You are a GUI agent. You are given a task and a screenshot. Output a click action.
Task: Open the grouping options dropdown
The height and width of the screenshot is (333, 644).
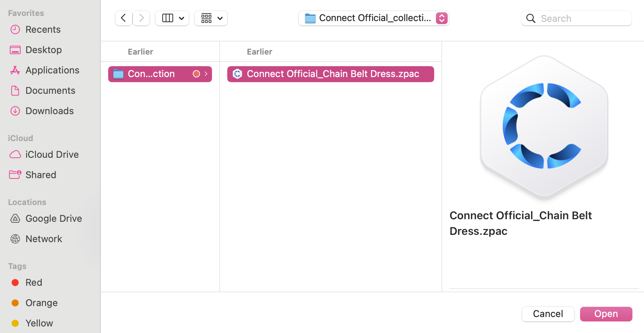click(211, 18)
